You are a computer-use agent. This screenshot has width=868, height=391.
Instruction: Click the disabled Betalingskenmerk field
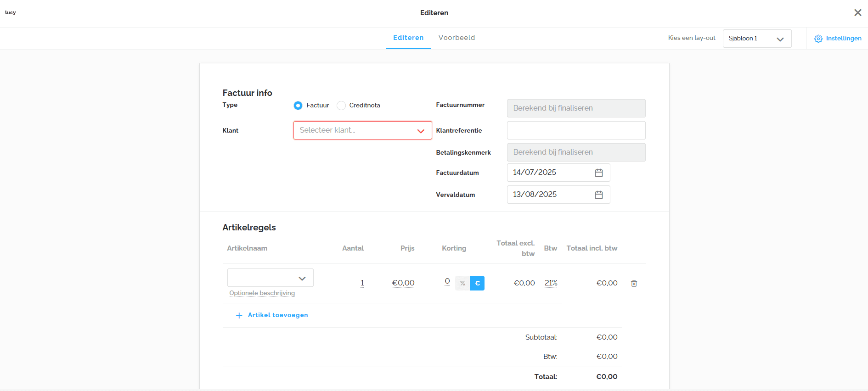[576, 152]
